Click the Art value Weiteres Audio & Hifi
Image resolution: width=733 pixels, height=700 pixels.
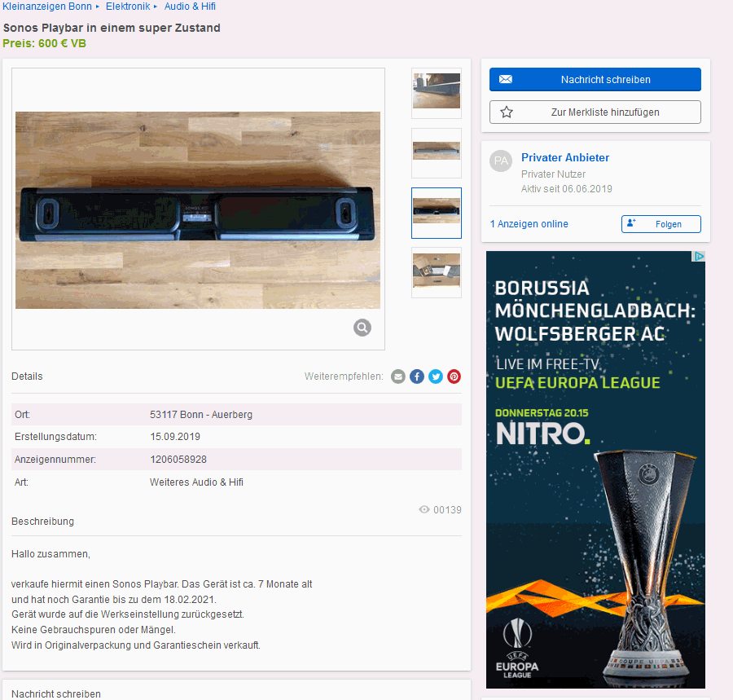(x=196, y=482)
